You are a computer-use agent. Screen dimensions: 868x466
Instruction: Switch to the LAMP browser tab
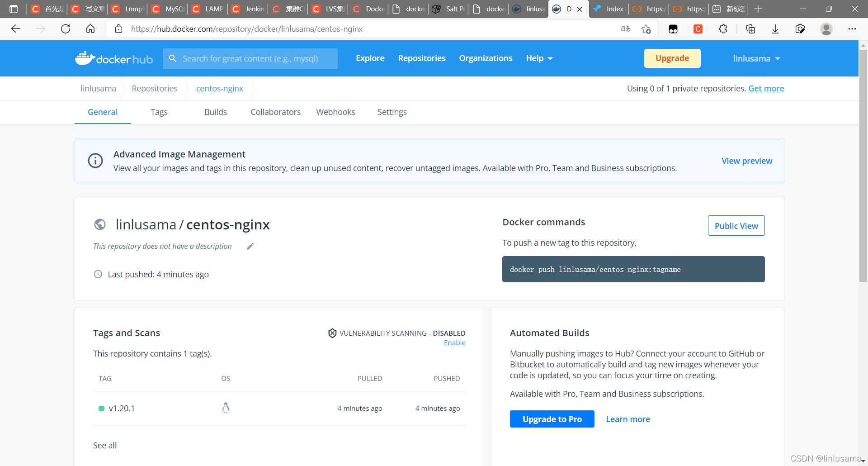coord(208,9)
